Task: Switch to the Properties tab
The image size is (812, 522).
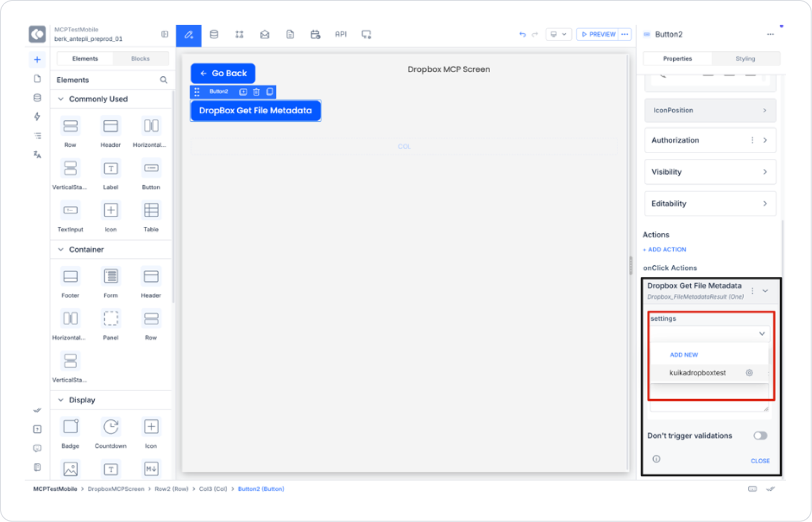Action: (678, 59)
